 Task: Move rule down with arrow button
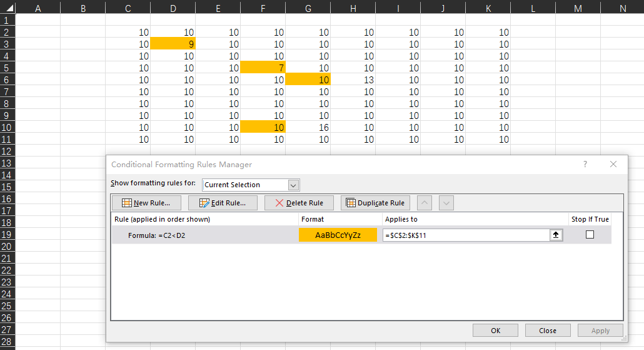pyautogui.click(x=446, y=203)
